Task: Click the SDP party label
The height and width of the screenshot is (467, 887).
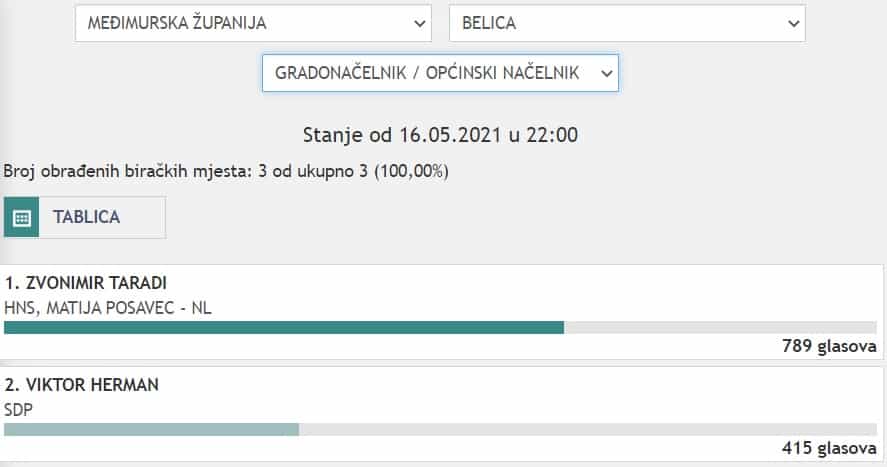Action: coord(20,408)
